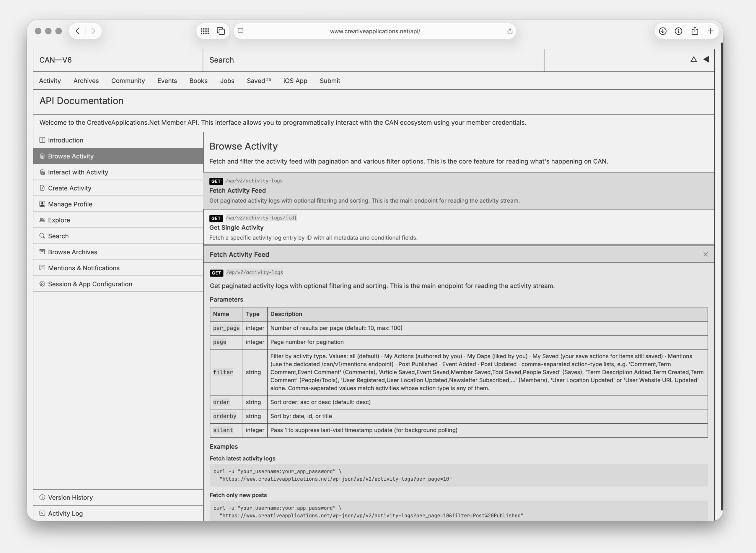756x553 pixels.
Task: Click the solid left-pointing triangle icon
Action: pos(706,59)
